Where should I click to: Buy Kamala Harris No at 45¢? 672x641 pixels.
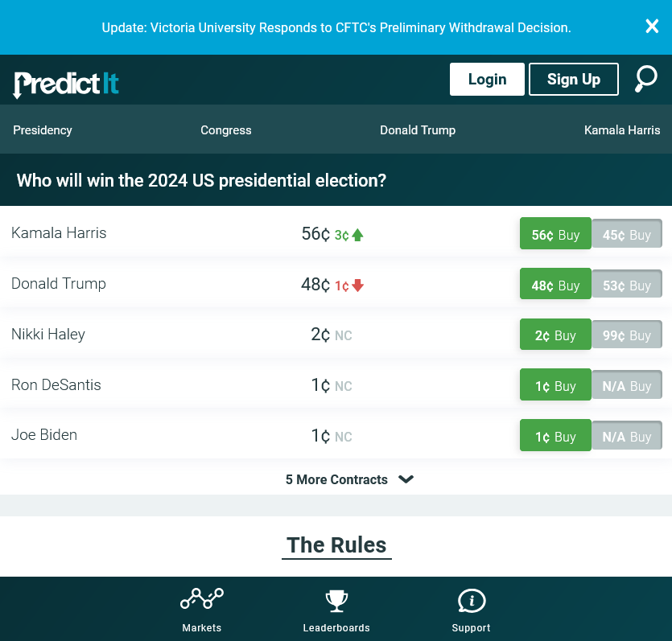click(627, 233)
